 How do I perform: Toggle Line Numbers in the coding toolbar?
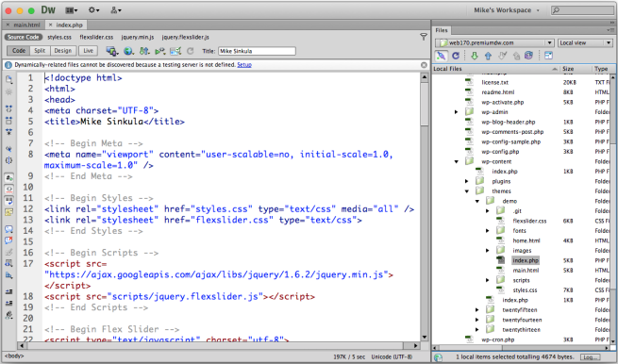(8, 177)
